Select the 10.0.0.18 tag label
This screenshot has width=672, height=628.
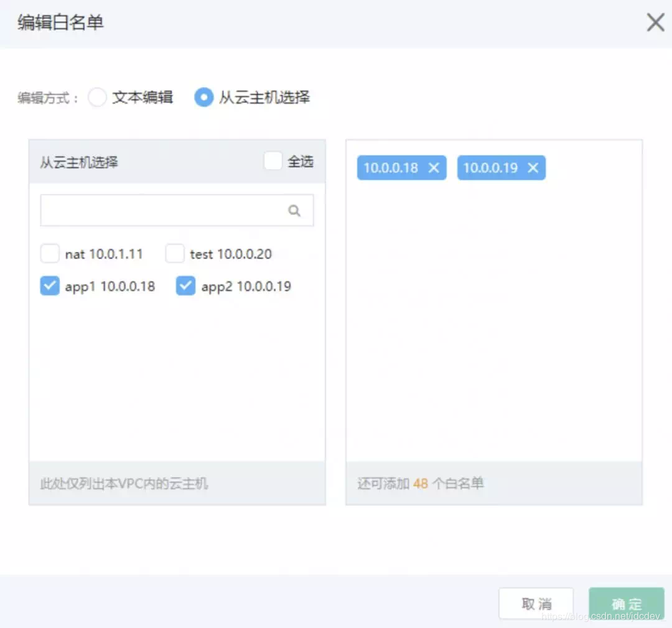pyautogui.click(x=392, y=167)
